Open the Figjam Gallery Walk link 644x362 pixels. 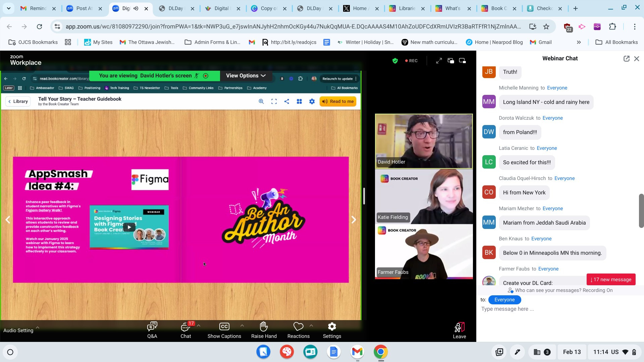tap(44, 210)
